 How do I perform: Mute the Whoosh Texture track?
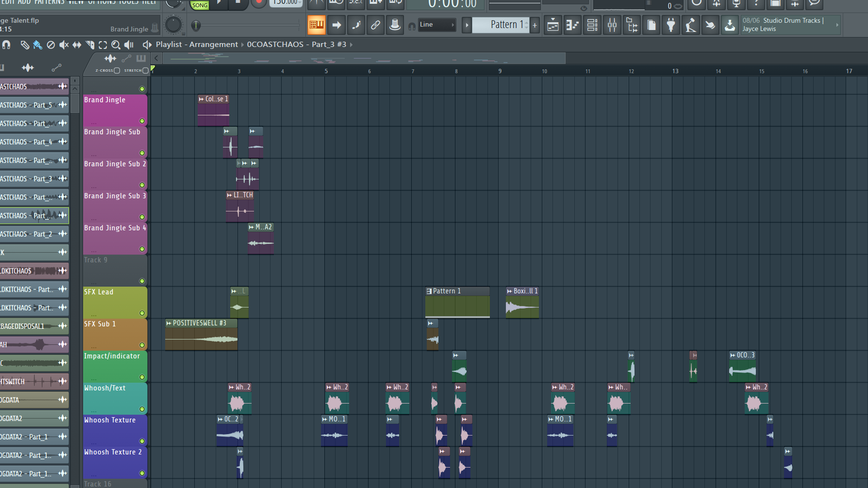click(x=142, y=441)
